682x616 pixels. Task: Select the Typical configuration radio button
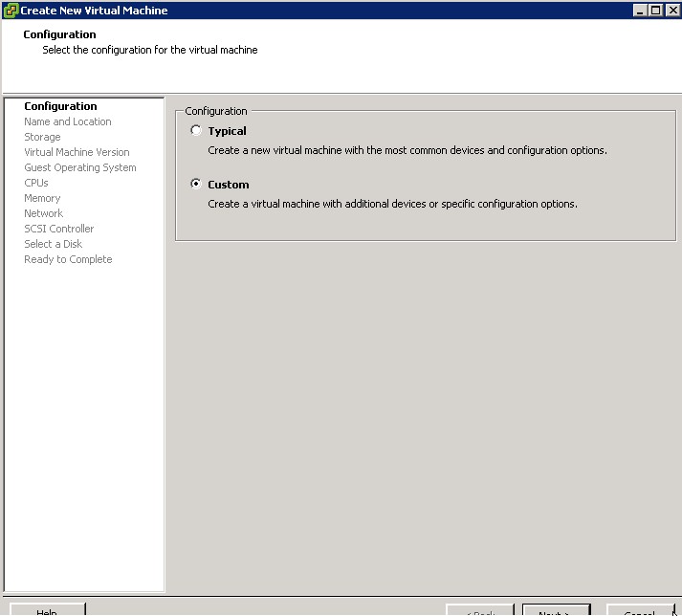(196, 131)
